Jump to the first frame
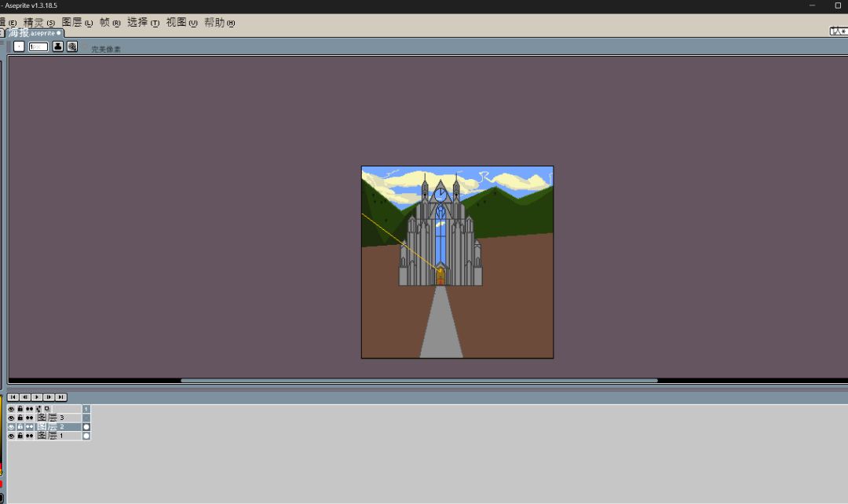This screenshot has height=504, width=848. (x=13, y=397)
